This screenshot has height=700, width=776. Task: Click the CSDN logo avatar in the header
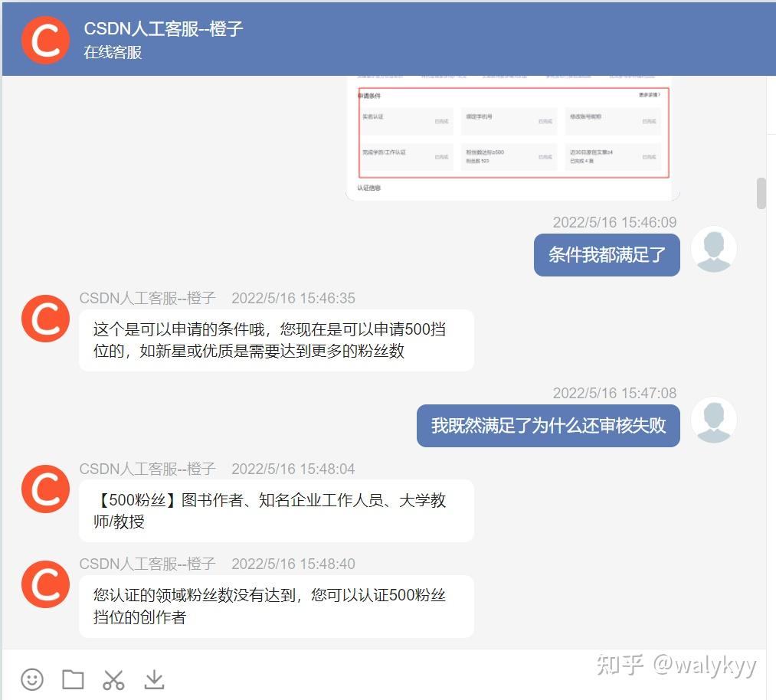coord(44,40)
